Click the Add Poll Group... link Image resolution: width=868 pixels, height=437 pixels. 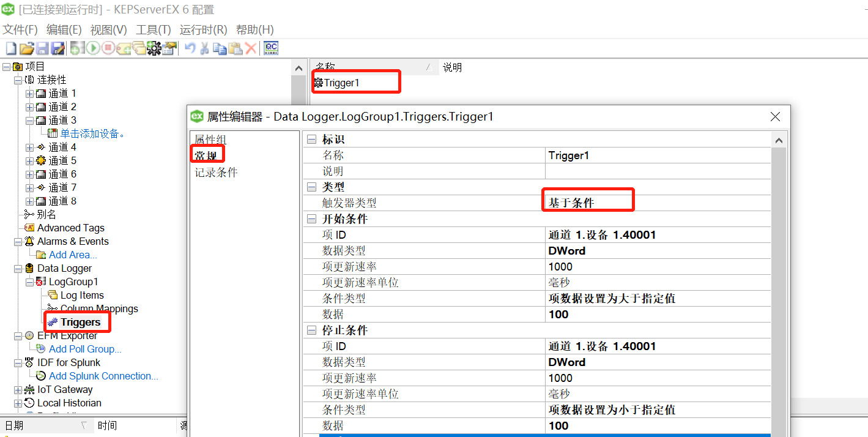(x=85, y=349)
